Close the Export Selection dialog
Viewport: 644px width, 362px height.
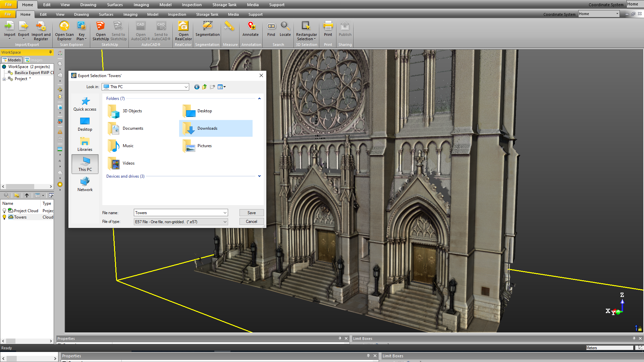[x=261, y=76]
